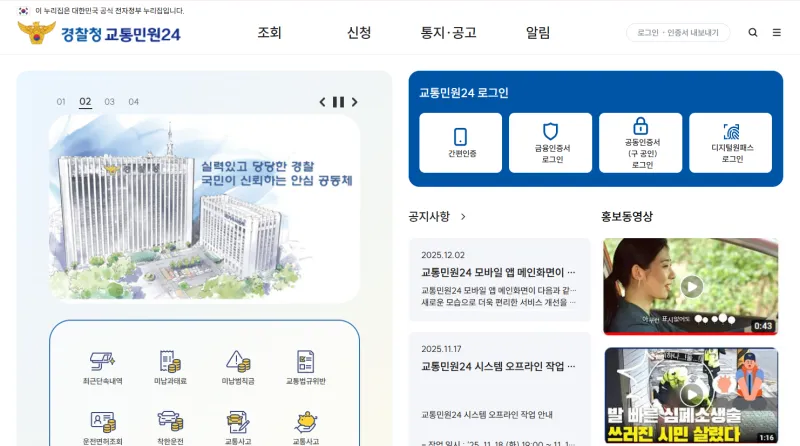Go to next banner slide arrow

click(x=354, y=102)
